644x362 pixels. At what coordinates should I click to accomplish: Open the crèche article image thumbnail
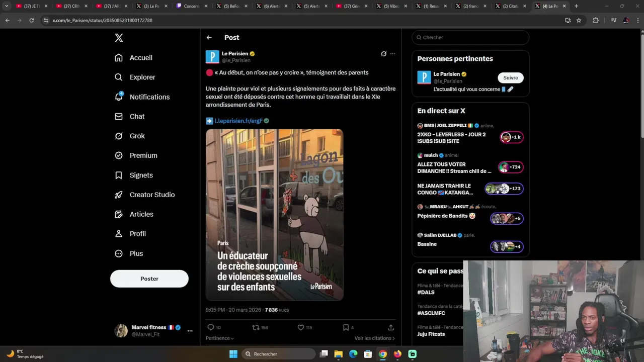click(x=274, y=215)
